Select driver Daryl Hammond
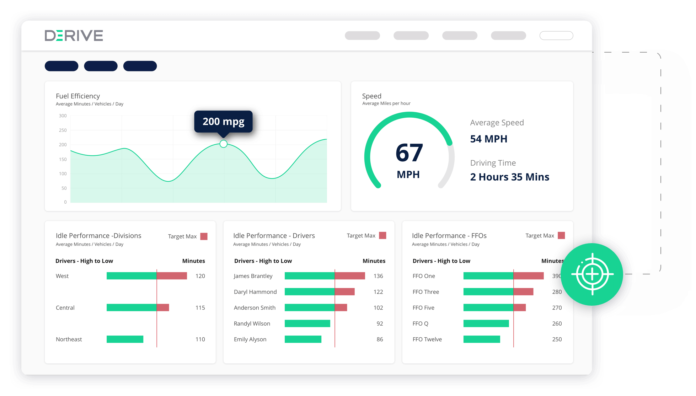Image resolution: width=696 pixels, height=396 pixels. click(x=255, y=292)
